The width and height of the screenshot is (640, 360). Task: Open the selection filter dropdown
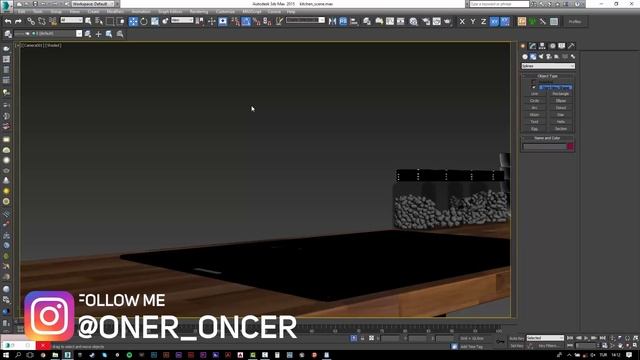click(x=71, y=20)
